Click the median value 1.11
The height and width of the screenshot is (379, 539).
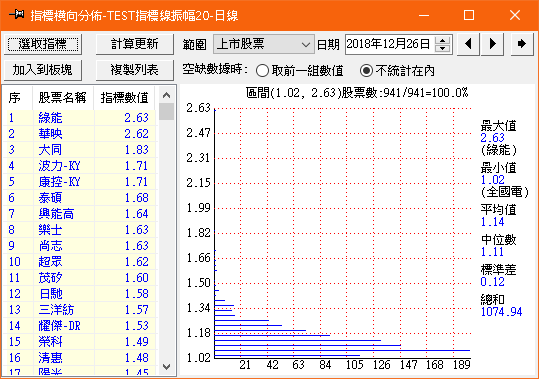pos(492,252)
